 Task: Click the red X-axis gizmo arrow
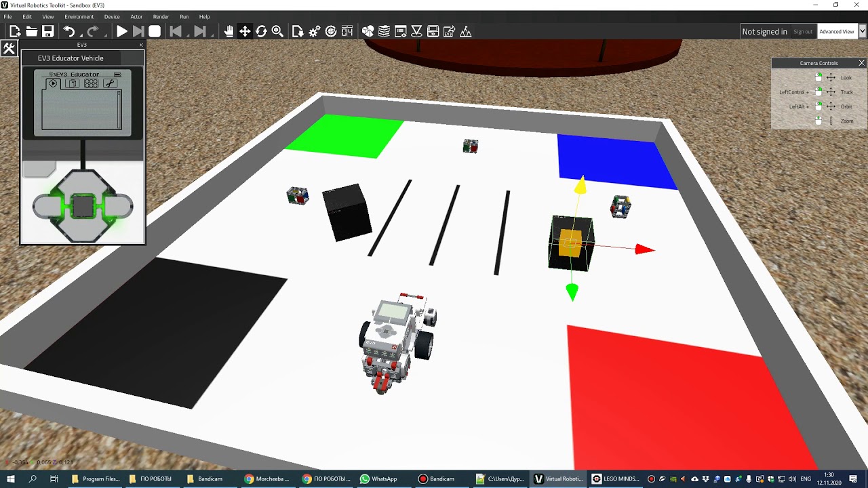point(645,250)
